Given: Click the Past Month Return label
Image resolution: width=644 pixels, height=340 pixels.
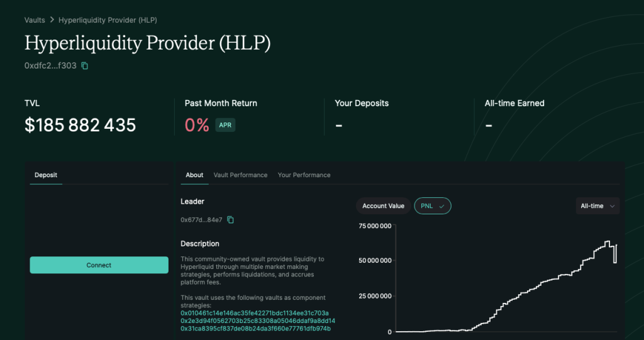Looking at the screenshot, I should point(221,103).
